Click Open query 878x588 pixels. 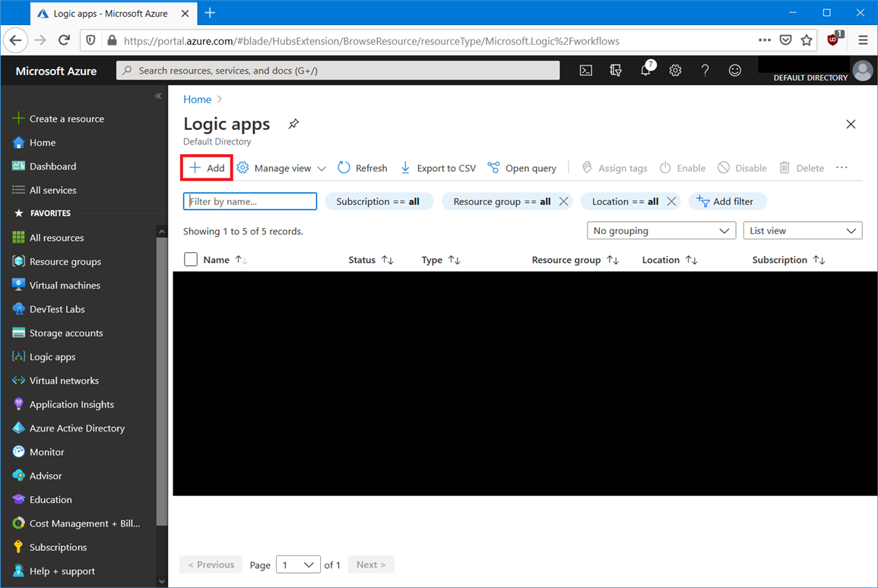pos(522,168)
